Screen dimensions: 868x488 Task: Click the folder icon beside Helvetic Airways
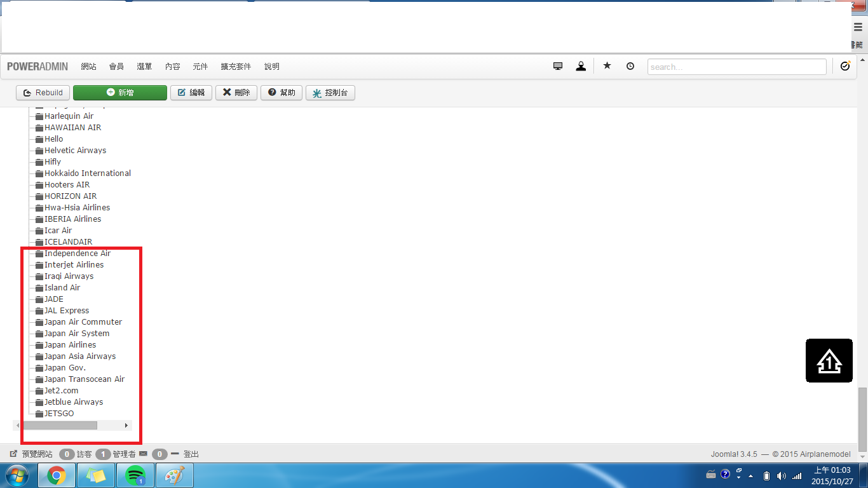(39, 151)
